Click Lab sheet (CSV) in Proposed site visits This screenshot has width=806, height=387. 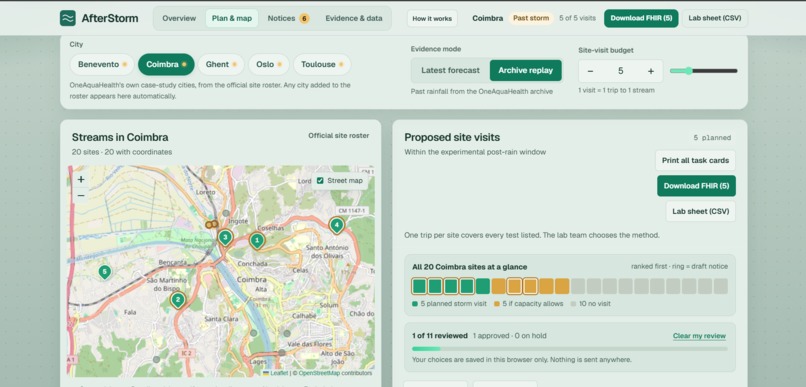(x=701, y=211)
